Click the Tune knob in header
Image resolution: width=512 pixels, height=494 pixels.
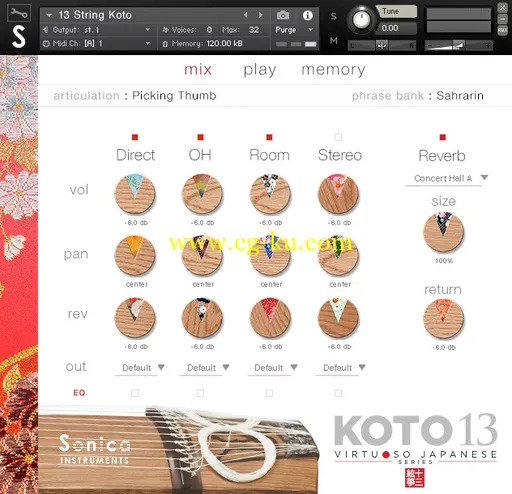point(361,20)
